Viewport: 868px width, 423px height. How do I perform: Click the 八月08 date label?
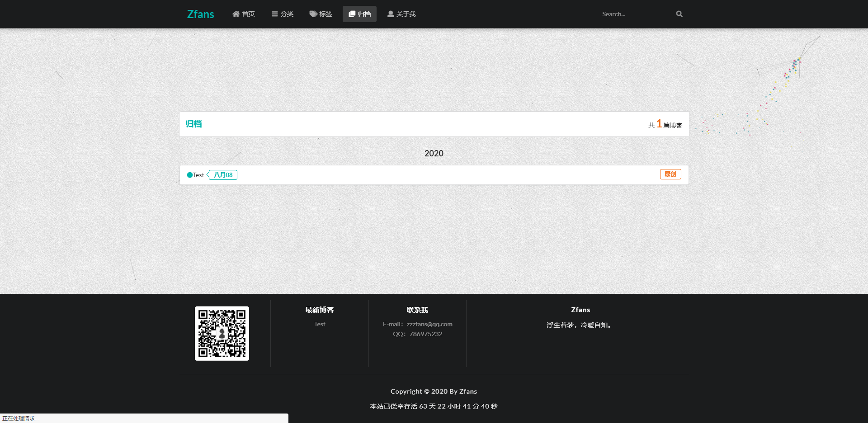coord(223,175)
